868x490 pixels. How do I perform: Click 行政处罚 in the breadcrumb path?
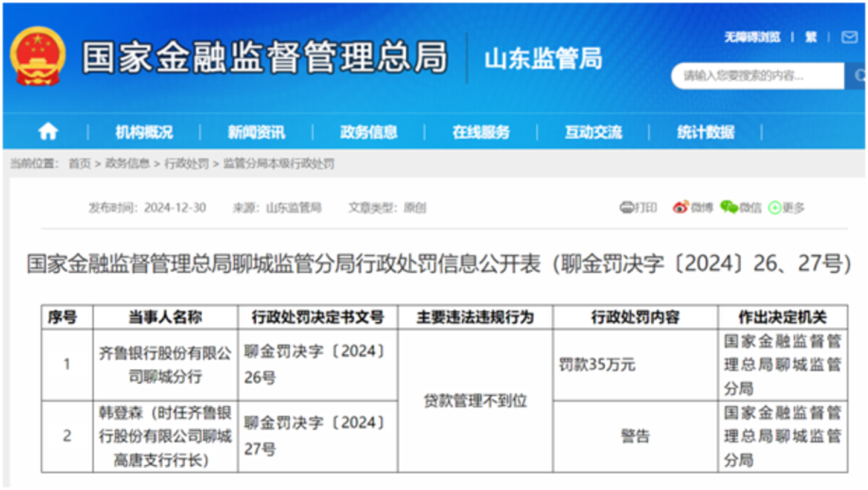tap(187, 164)
